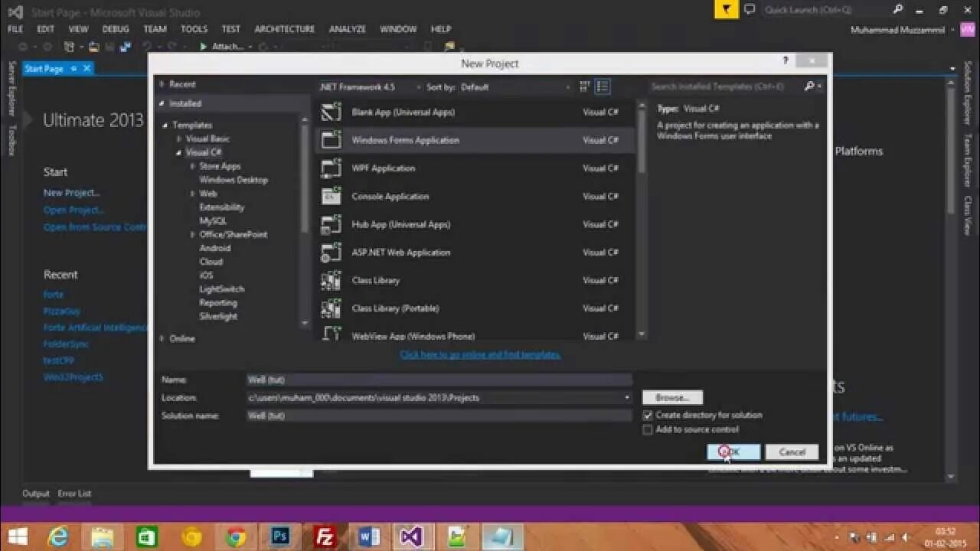Open Photoshop from the taskbar
The height and width of the screenshot is (551, 980).
[280, 536]
